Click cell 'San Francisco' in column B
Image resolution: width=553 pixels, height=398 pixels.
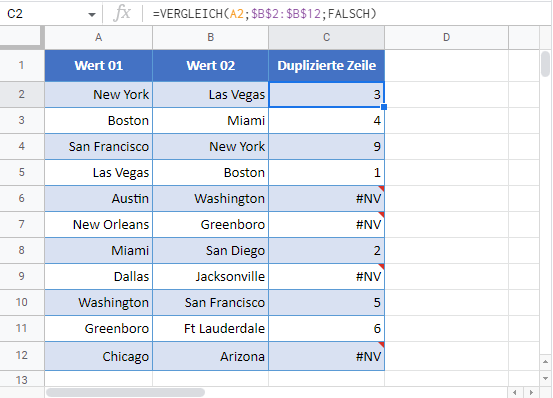point(211,302)
